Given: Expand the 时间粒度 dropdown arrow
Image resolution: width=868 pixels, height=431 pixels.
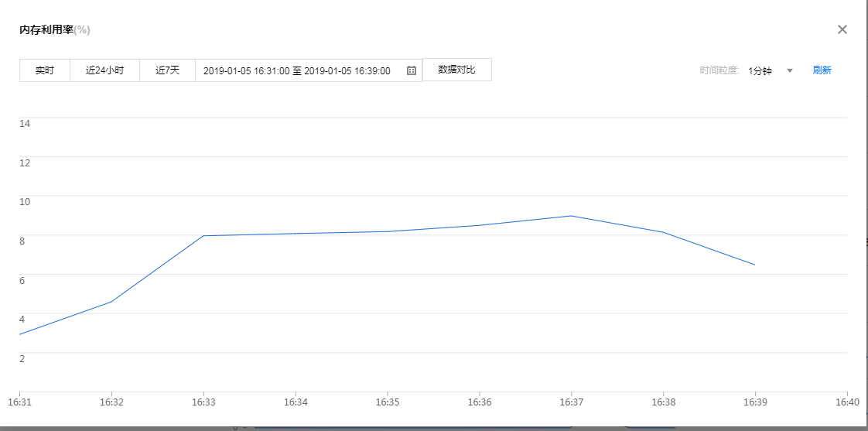Looking at the screenshot, I should pos(790,70).
